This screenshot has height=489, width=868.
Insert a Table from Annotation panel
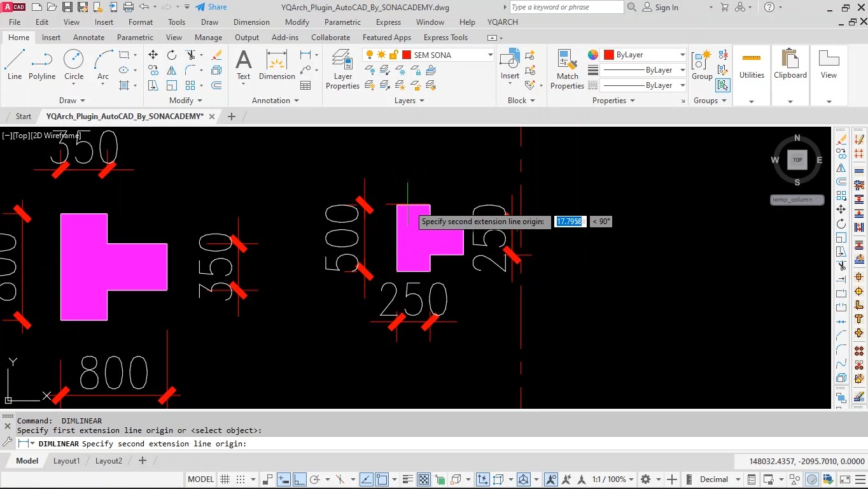click(305, 85)
